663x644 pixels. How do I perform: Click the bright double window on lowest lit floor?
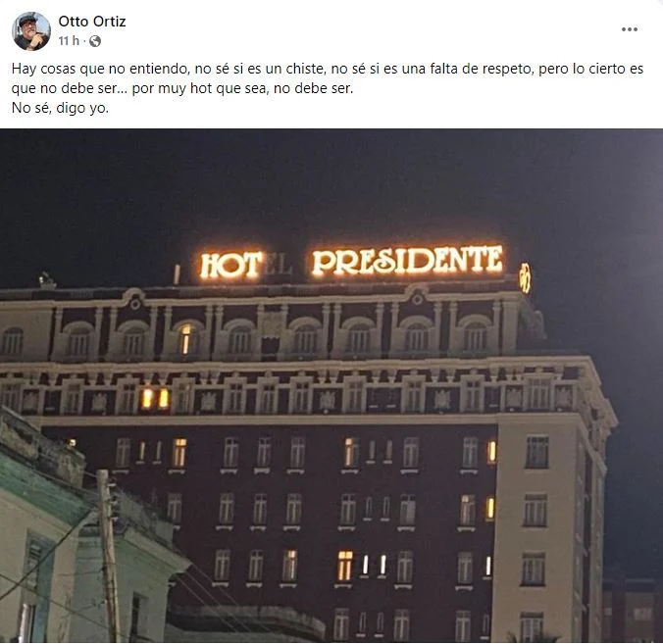click(345, 566)
